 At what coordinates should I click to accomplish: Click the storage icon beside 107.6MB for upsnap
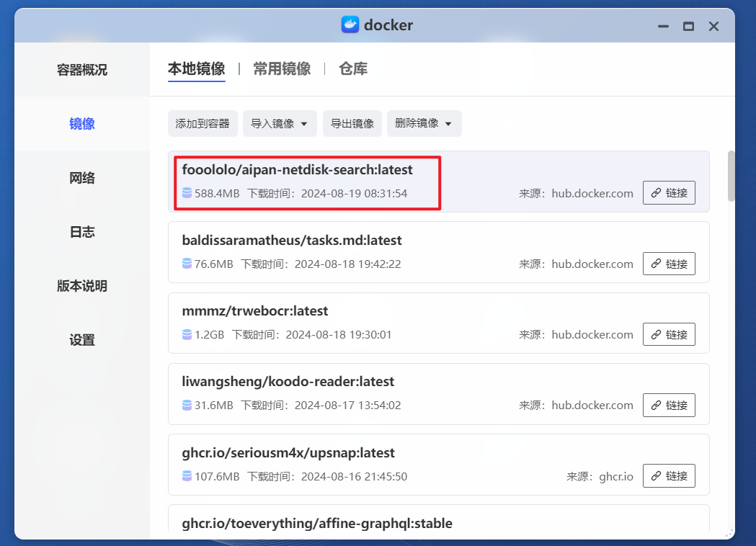[187, 476]
